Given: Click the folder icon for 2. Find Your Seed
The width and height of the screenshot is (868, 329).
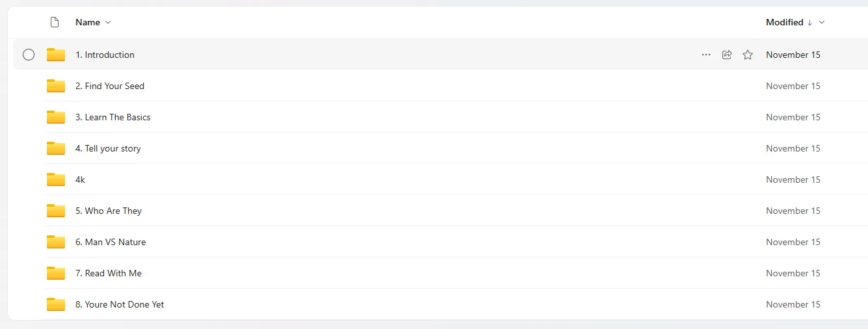Looking at the screenshot, I should click(x=56, y=86).
